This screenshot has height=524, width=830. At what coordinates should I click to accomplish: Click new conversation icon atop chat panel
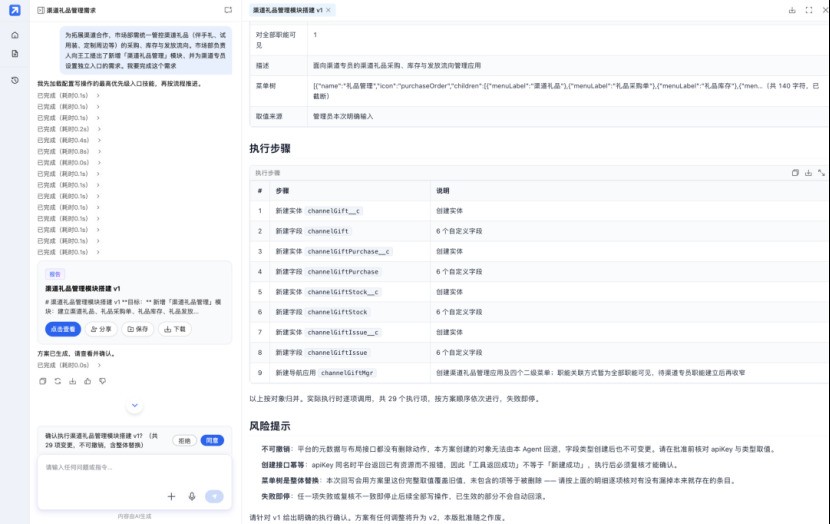point(228,10)
